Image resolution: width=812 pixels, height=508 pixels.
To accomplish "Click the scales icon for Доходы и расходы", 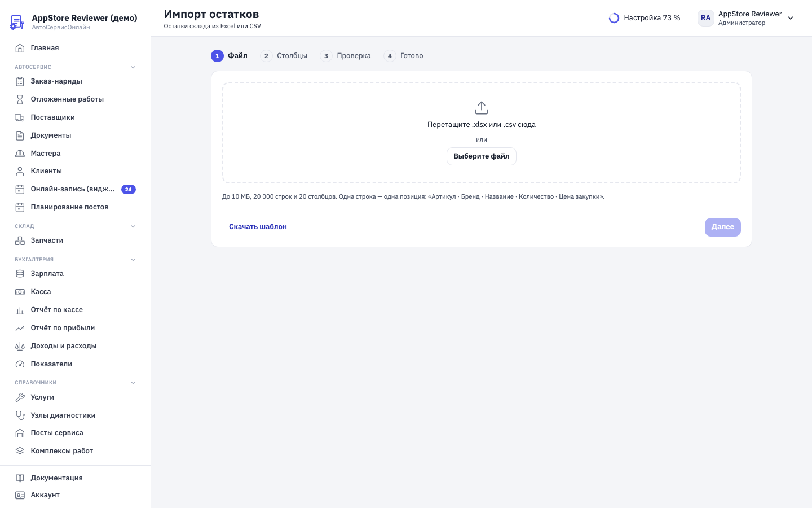I will (20, 346).
